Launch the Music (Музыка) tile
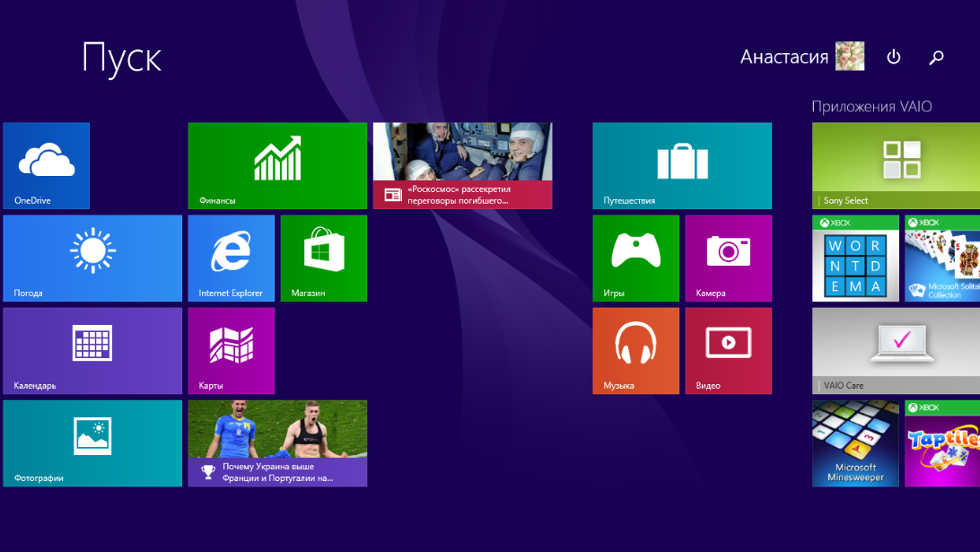The width and height of the screenshot is (980, 552). tap(635, 350)
